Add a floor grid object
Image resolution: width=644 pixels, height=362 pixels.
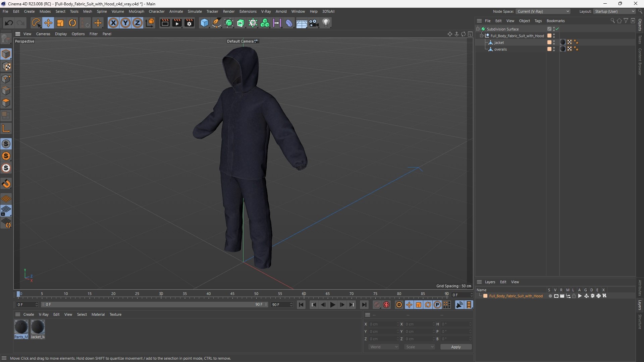pyautogui.click(x=302, y=23)
